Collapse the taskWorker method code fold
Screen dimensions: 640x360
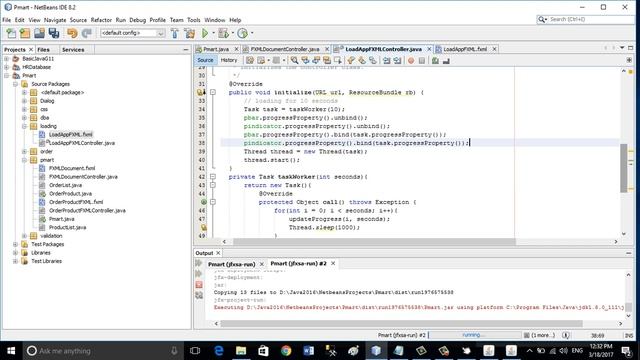pos(213,177)
